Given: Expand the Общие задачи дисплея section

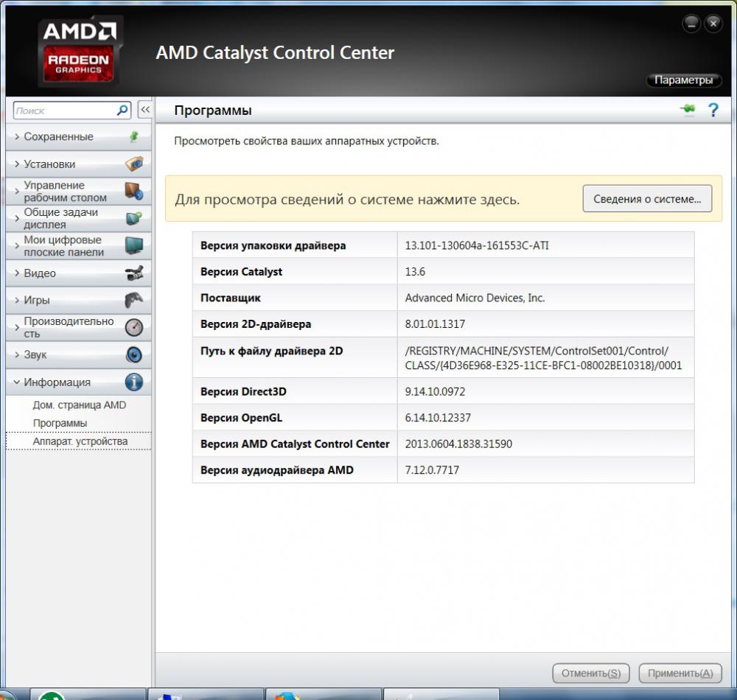Looking at the screenshot, I should [66, 219].
